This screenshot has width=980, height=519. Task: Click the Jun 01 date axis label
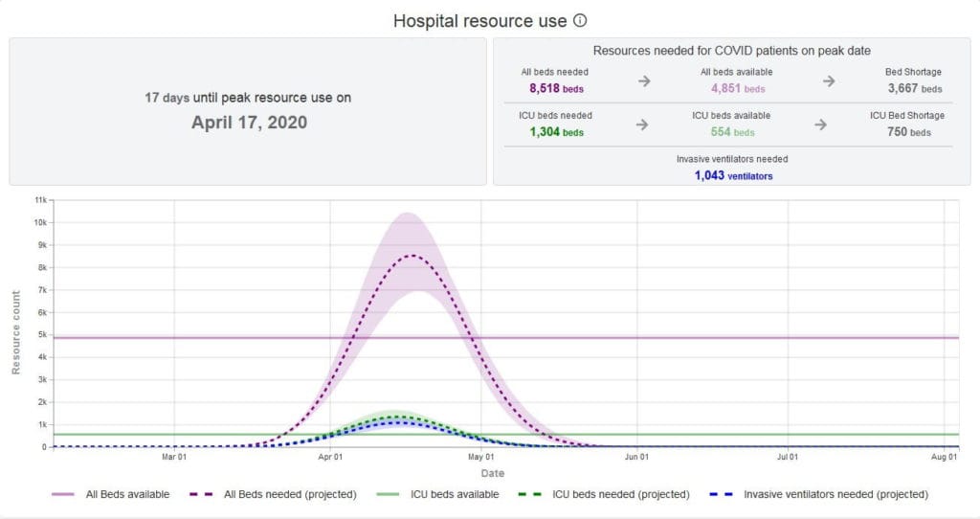[635, 458]
